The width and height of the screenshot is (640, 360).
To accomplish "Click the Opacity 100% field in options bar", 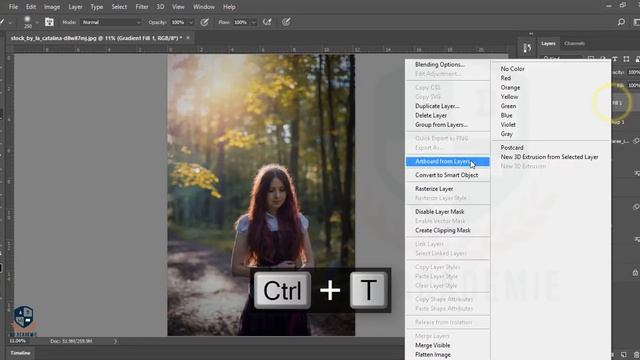I will tap(178, 22).
